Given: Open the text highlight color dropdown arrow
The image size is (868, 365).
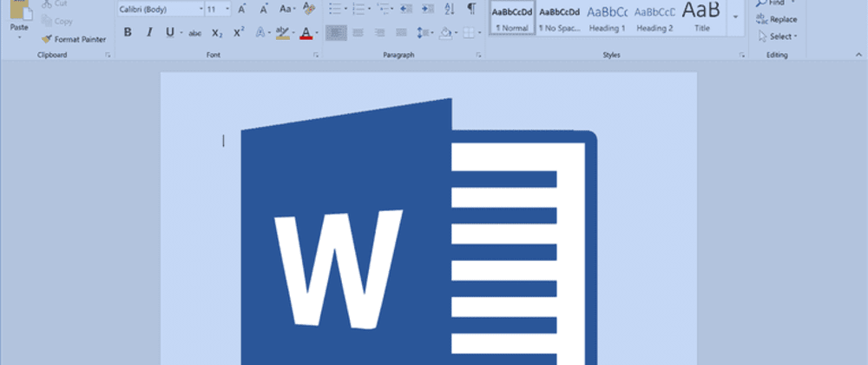Looking at the screenshot, I should coord(294,33).
